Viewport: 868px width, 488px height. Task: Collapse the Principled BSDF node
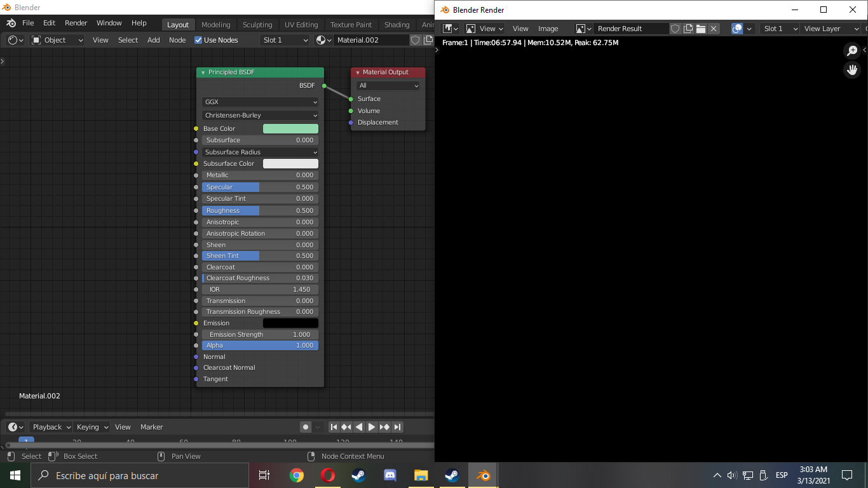tap(203, 72)
